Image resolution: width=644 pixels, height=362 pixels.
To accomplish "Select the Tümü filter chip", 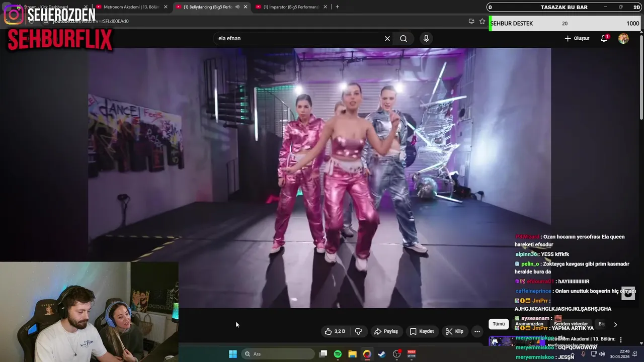I will coord(499,324).
